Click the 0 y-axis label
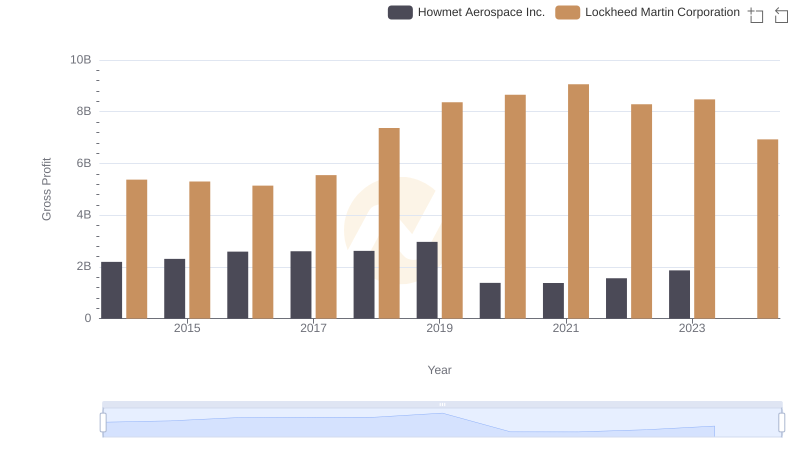 [x=88, y=318]
